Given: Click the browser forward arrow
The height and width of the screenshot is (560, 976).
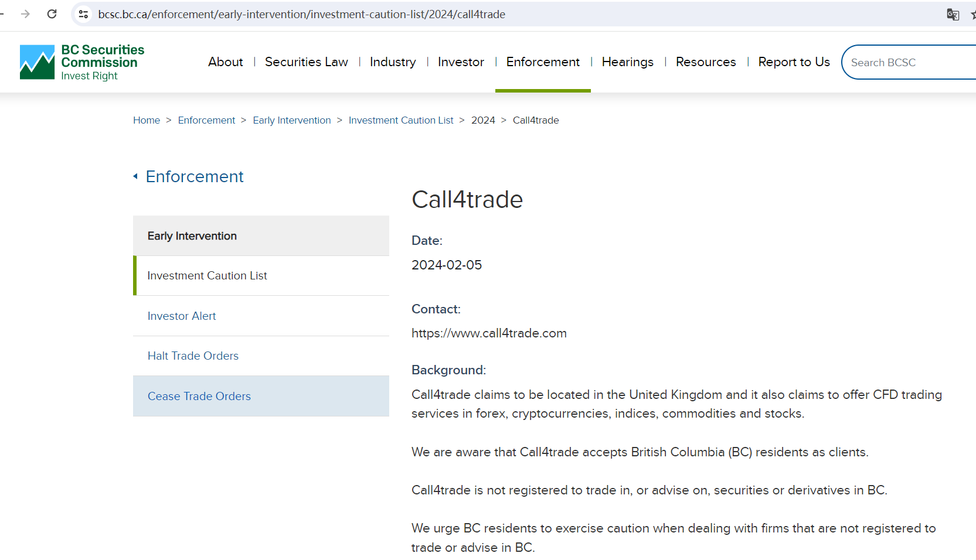Looking at the screenshot, I should click(25, 14).
